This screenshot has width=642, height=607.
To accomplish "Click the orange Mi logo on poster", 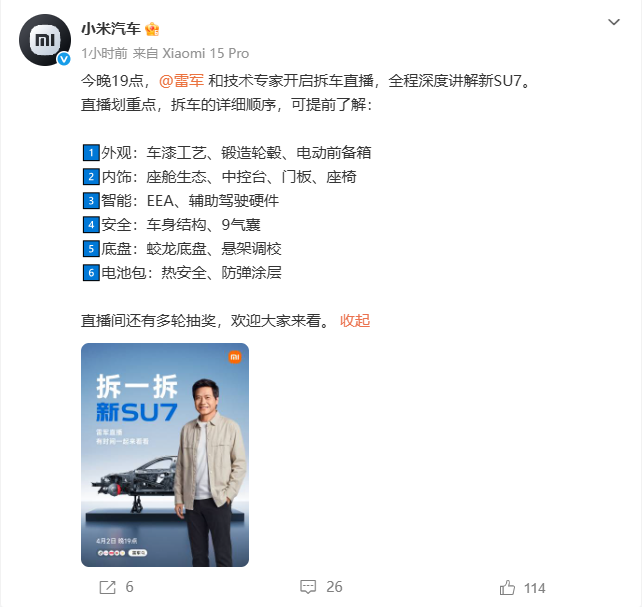I will coord(235,357).
